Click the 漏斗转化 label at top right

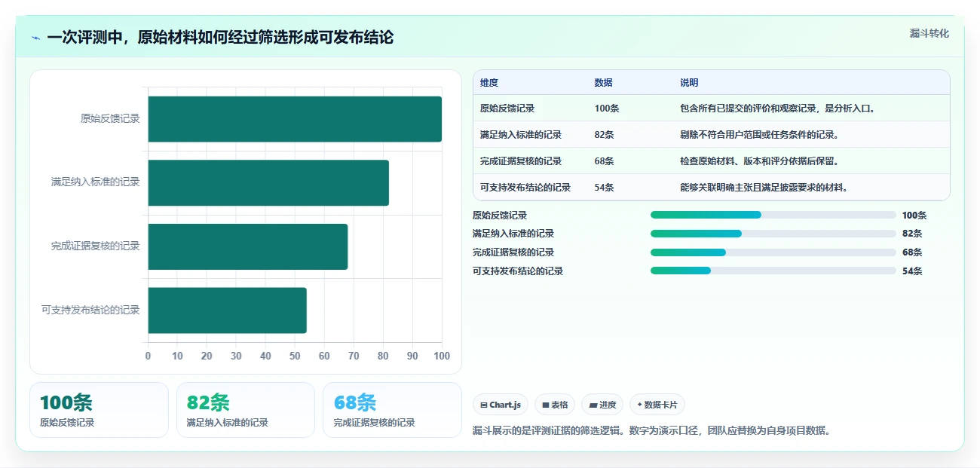point(929,33)
